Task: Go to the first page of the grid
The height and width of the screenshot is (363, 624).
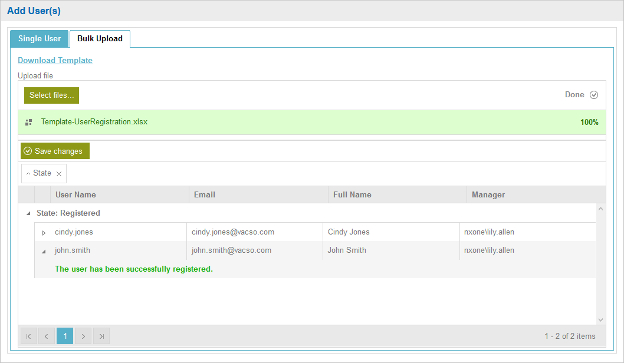Action: pyautogui.click(x=29, y=336)
